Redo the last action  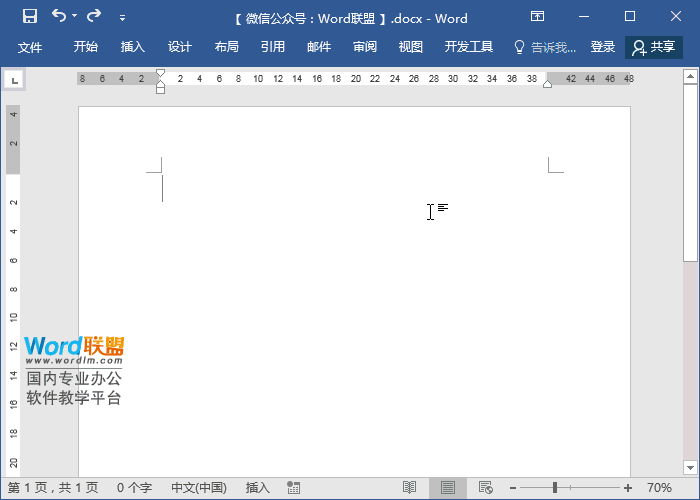[94, 16]
